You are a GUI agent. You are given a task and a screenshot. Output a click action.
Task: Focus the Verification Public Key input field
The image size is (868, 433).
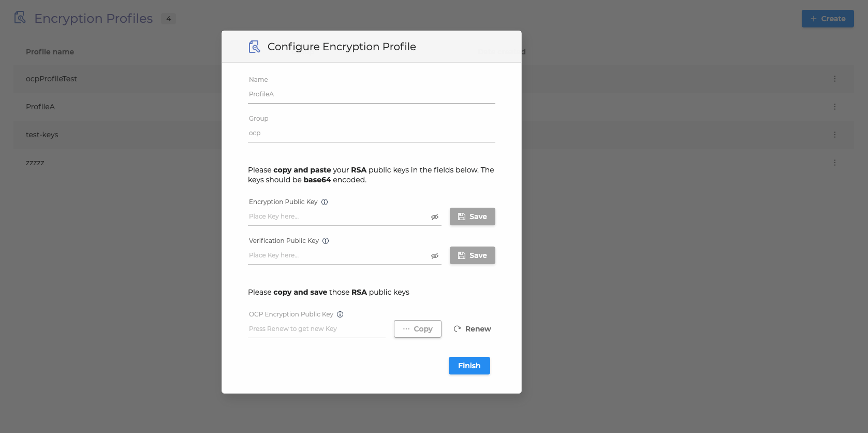click(337, 255)
